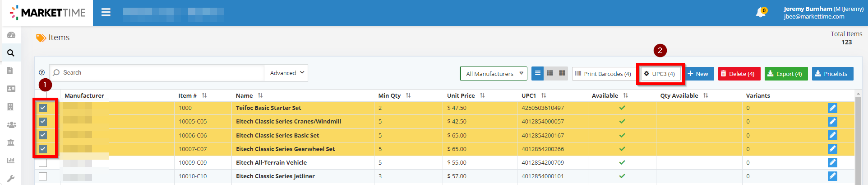
Task: Click the Eitech All-Terrain Vehicle name
Action: point(271,162)
